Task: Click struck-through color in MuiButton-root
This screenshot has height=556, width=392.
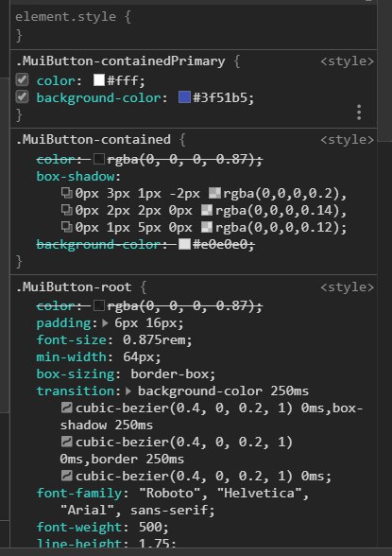Action: [x=149, y=305]
